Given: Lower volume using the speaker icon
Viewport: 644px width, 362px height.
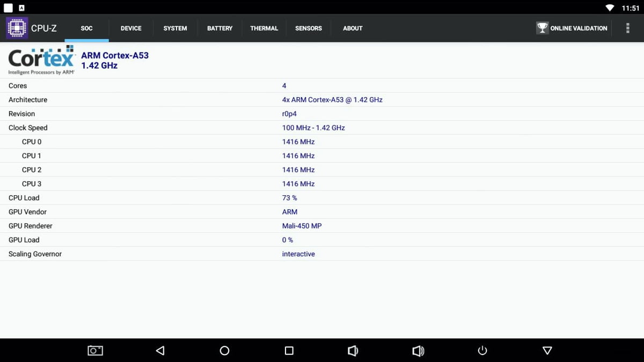Looking at the screenshot, I should tap(353, 350).
